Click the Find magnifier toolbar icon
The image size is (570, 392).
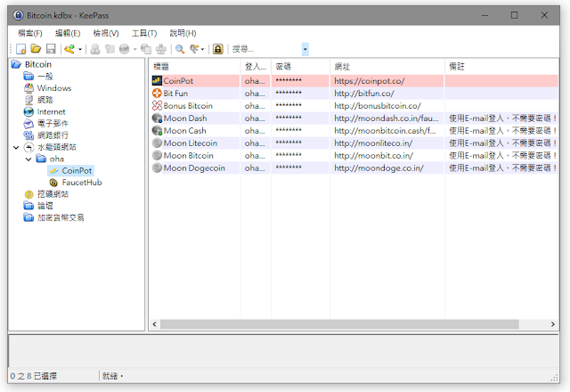180,49
